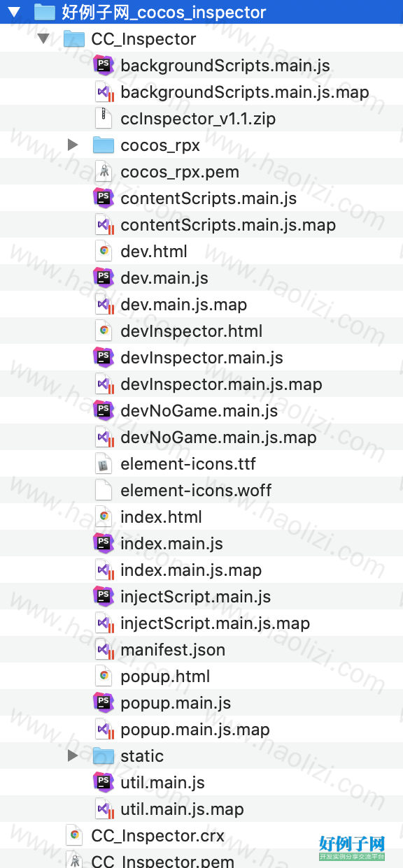Click the cocos_rpx.pem certificate icon
The height and width of the screenshot is (868, 403).
click(x=104, y=171)
